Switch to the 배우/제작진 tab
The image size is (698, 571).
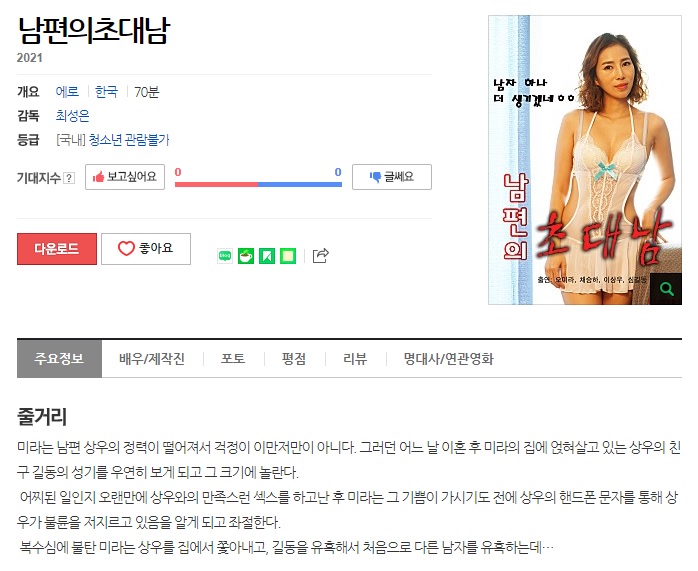tap(152, 359)
